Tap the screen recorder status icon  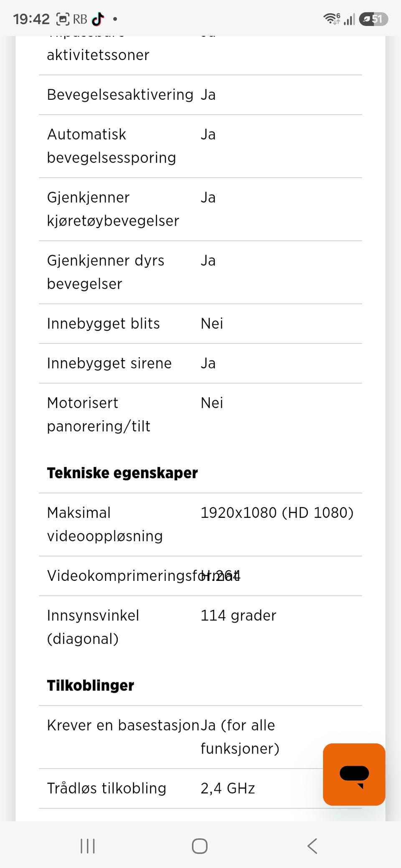pos(63,19)
